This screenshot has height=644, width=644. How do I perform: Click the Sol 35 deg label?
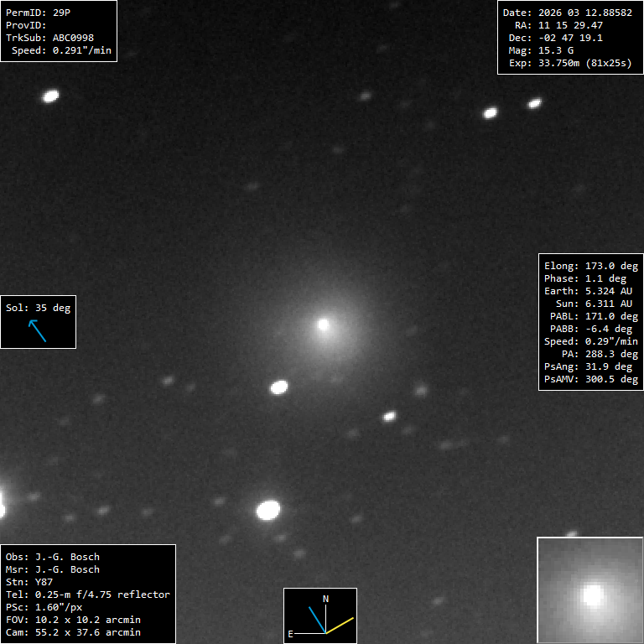[x=38, y=308]
